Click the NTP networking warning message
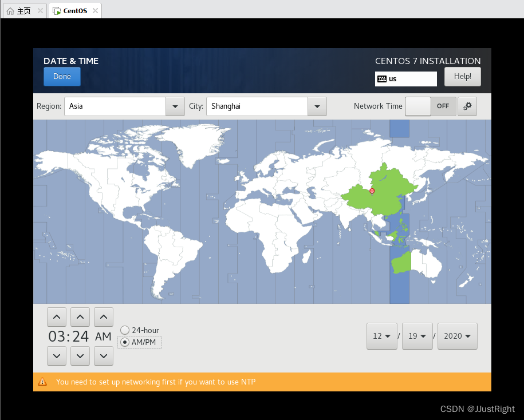 tap(156, 382)
